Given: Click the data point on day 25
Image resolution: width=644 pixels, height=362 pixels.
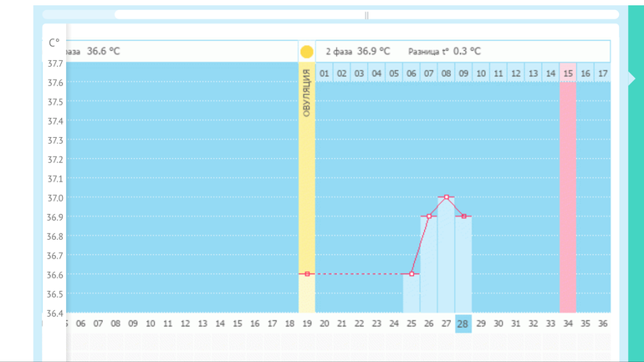Looking at the screenshot, I should pyautogui.click(x=411, y=274).
